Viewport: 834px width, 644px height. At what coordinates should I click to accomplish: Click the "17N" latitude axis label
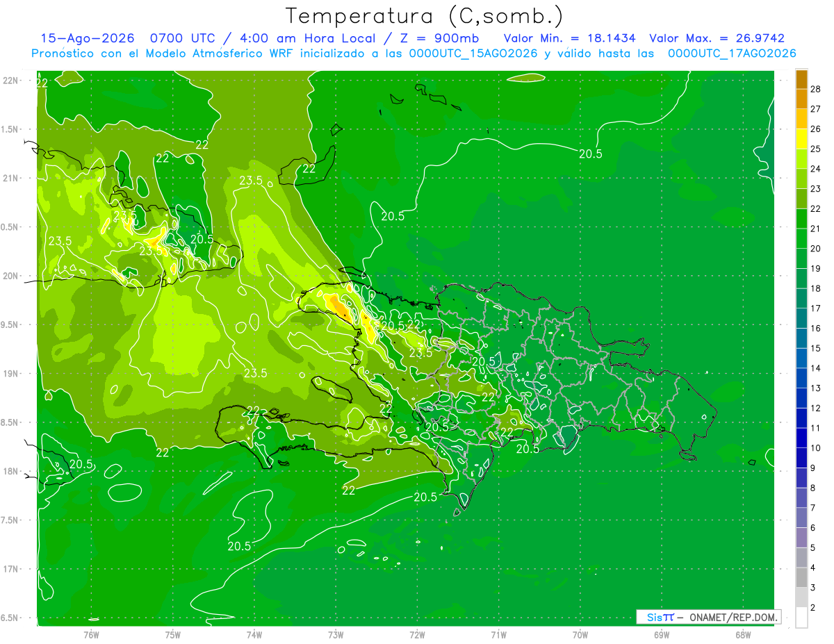click(10, 569)
